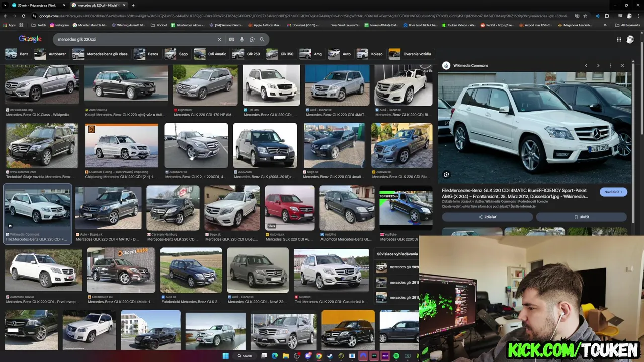
Task: Open the Instagram bookmark
Action: click(59, 25)
